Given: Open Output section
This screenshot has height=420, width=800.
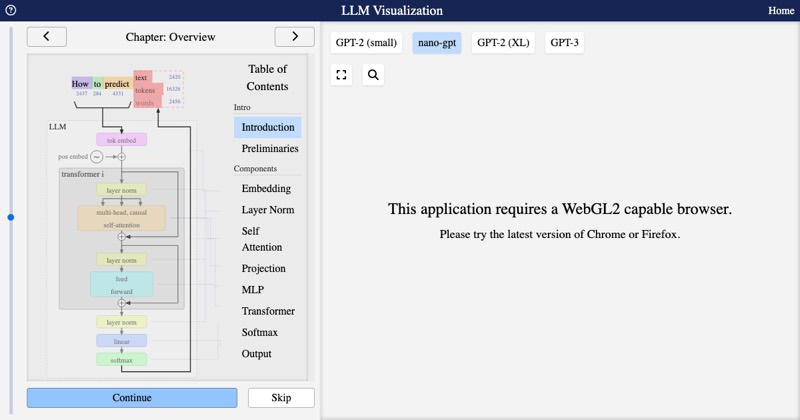Looking at the screenshot, I should (257, 354).
